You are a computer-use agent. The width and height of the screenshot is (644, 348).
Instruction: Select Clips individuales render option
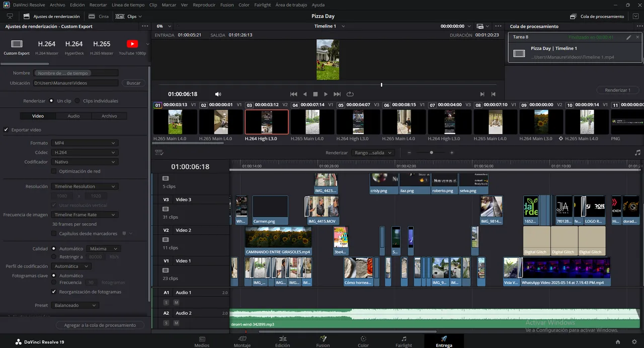(x=77, y=101)
